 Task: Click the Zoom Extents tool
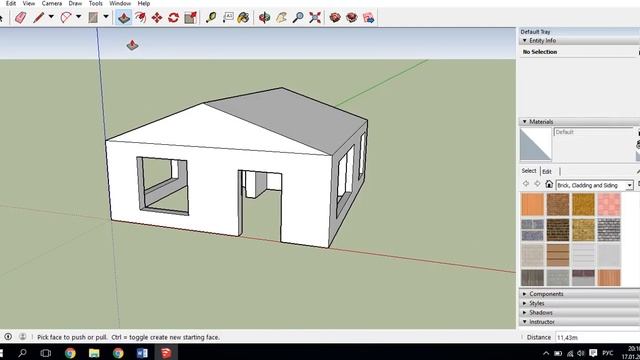(x=315, y=18)
